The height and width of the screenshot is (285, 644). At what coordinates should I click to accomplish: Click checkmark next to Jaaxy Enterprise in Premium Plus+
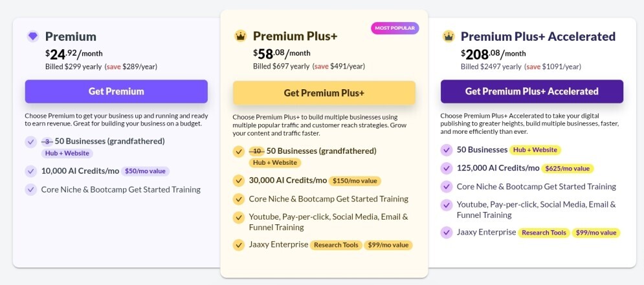[238, 245]
